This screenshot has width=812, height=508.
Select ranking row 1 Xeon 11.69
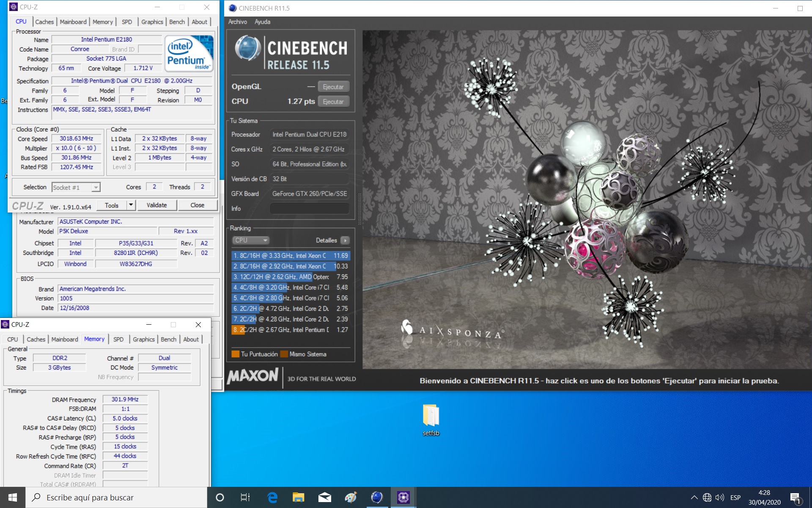291,256
